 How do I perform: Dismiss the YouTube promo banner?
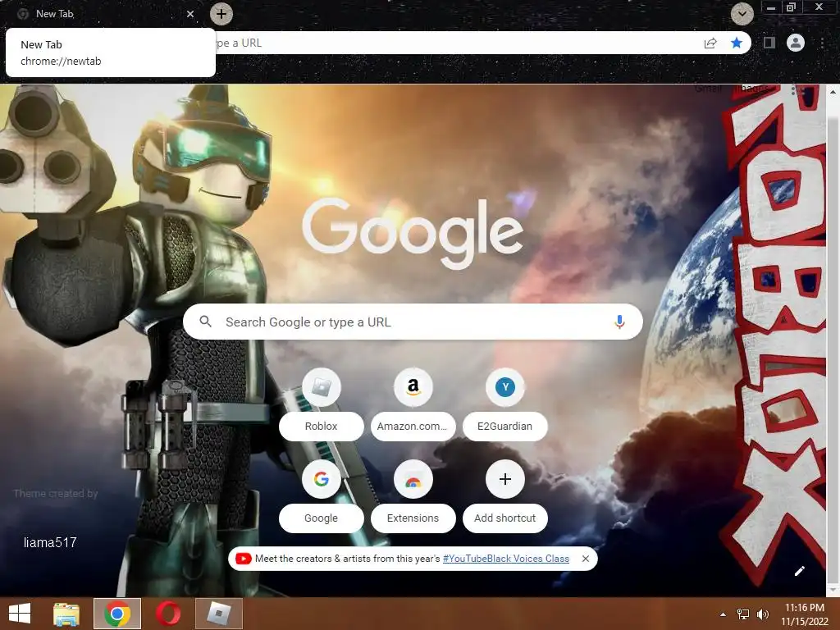click(x=586, y=559)
